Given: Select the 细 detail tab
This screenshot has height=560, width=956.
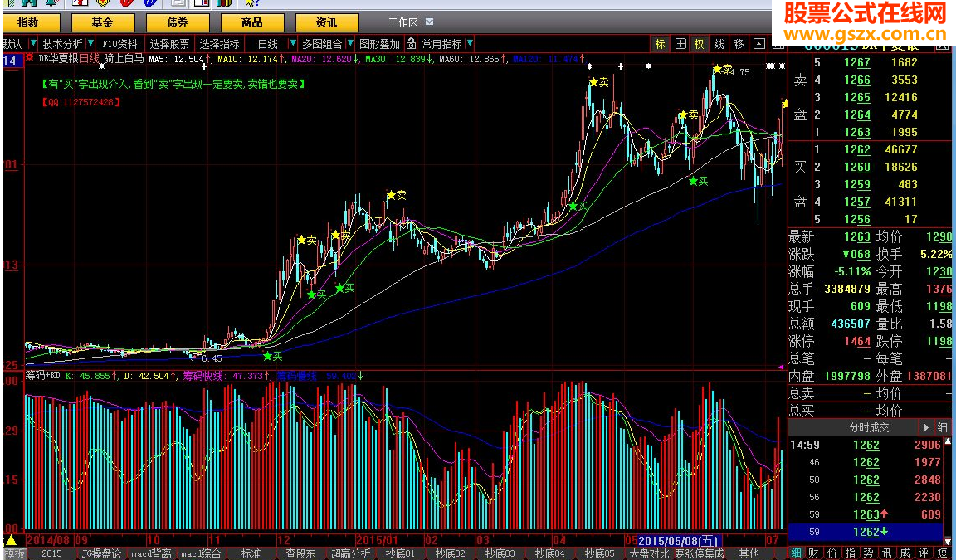Looking at the screenshot, I should pyautogui.click(x=797, y=553).
